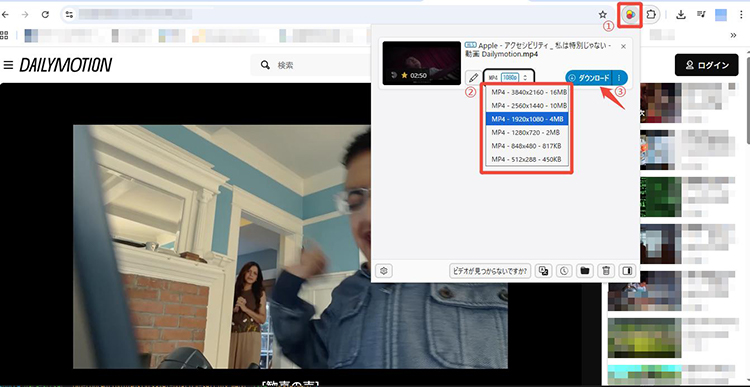Click the address bar URL field
750x387 pixels.
pos(335,15)
